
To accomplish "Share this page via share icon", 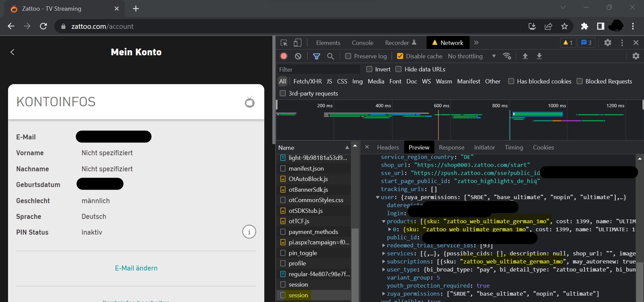I will (548, 26).
